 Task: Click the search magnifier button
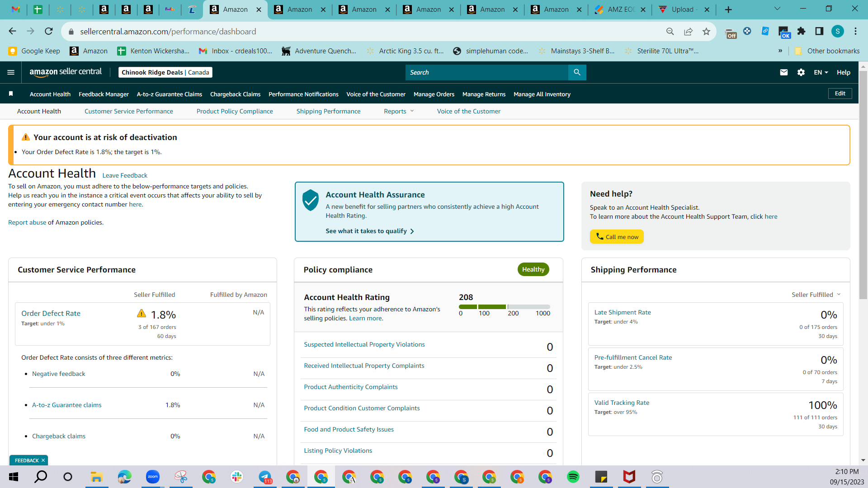(x=577, y=72)
